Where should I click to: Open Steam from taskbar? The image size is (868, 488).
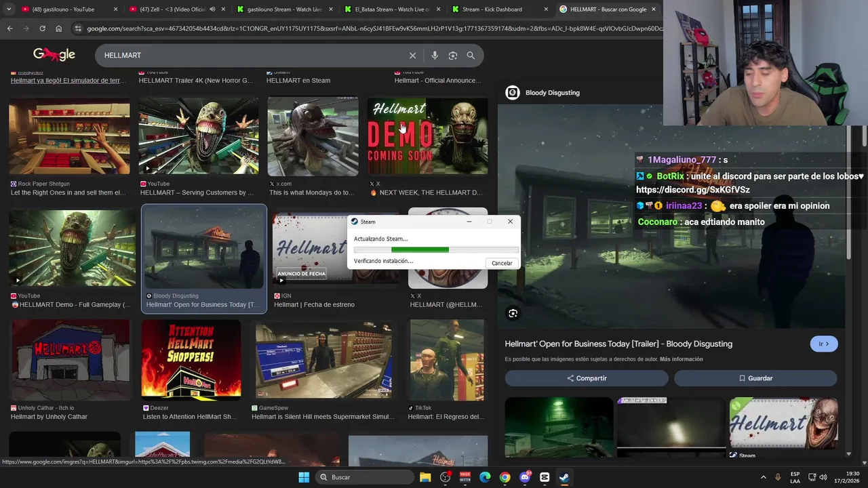point(564,477)
